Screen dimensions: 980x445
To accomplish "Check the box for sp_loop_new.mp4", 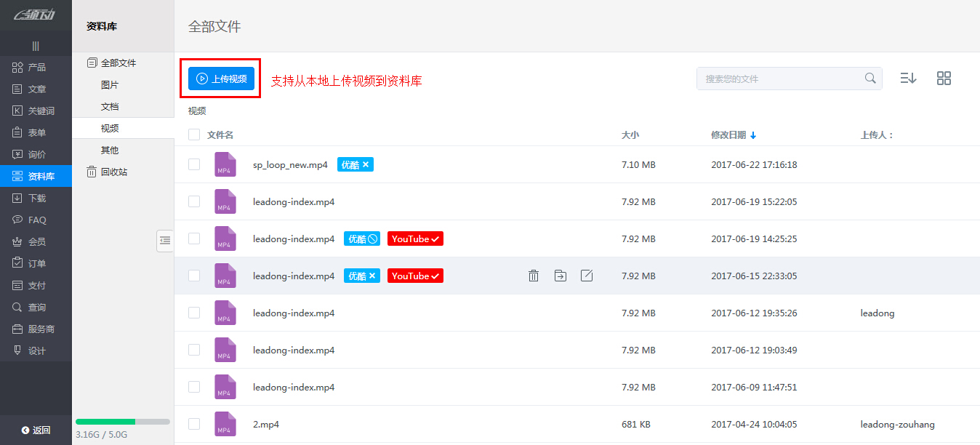I will pyautogui.click(x=194, y=165).
